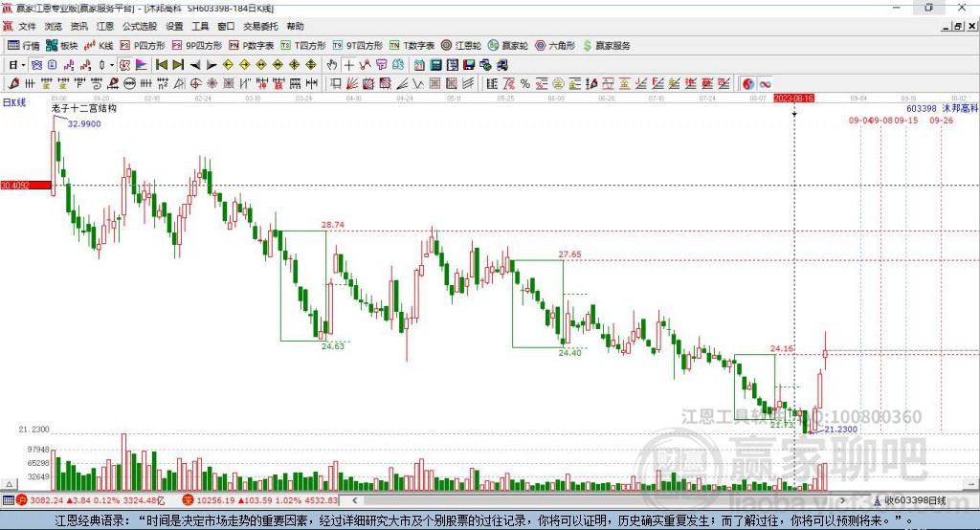Toggle the crosshair cursor tool

click(348, 65)
